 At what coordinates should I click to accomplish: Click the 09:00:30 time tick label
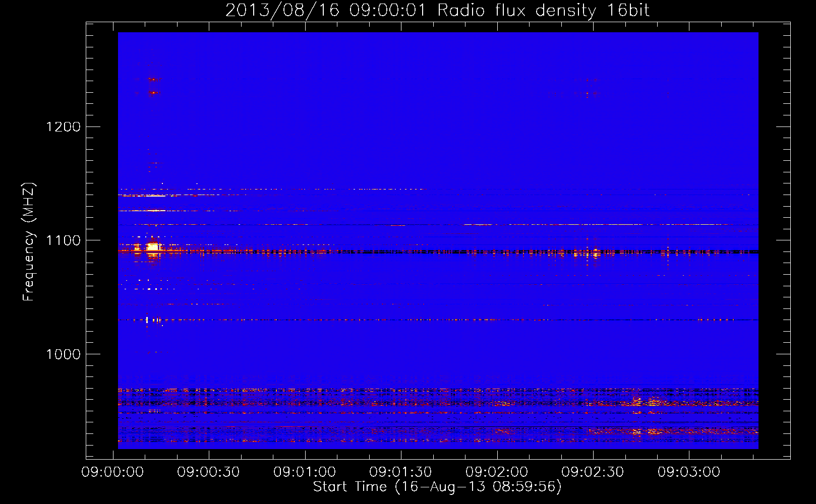coord(208,472)
